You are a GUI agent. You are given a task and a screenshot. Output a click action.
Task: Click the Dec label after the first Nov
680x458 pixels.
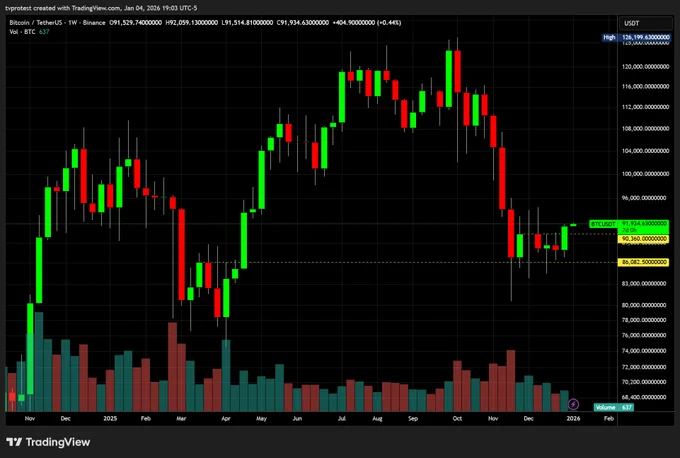pos(65,419)
